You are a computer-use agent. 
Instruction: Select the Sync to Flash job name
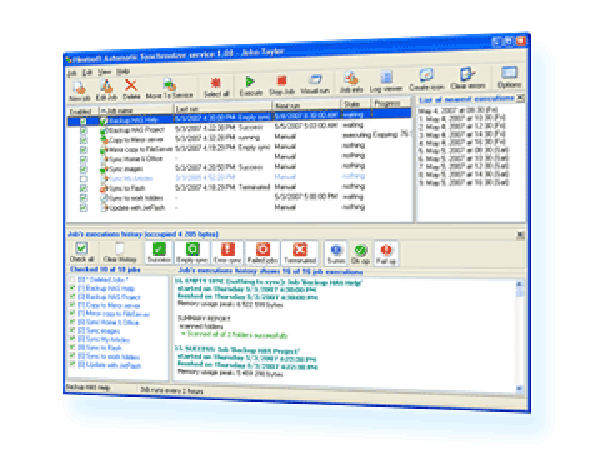(127, 188)
